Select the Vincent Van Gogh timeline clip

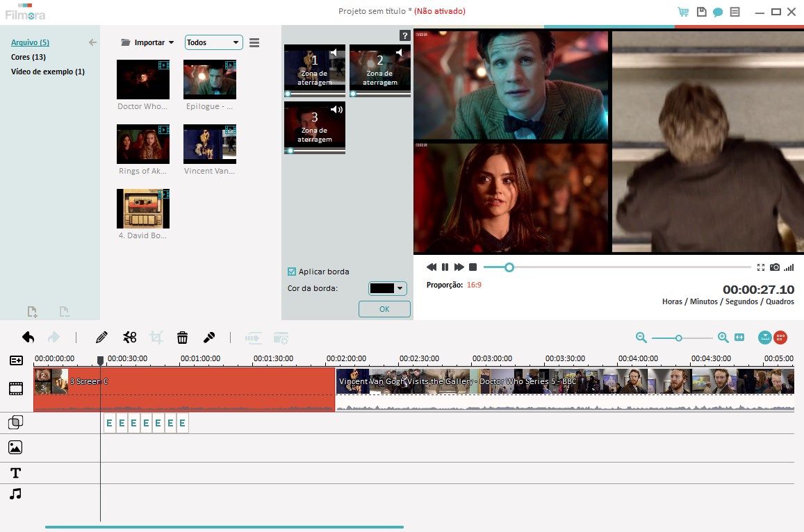[x=565, y=390]
